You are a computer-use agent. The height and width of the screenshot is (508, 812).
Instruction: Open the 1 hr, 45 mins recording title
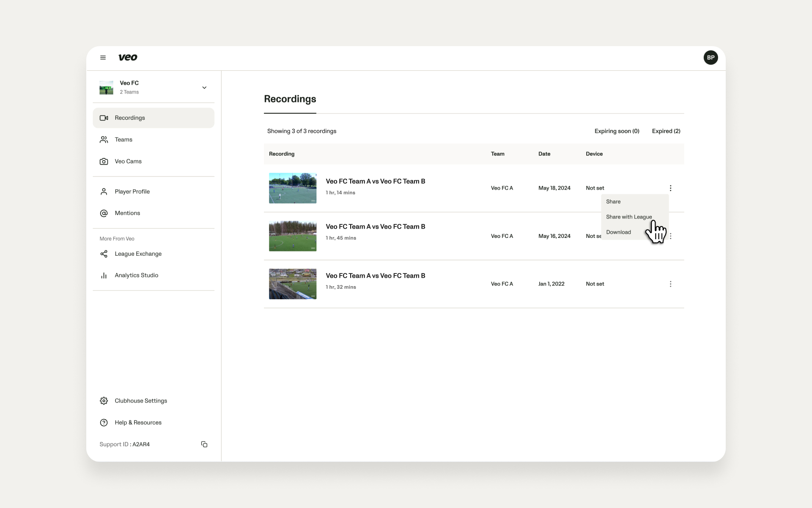(376, 226)
